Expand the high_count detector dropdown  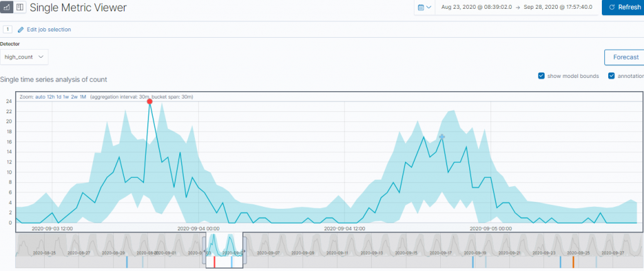pos(25,57)
